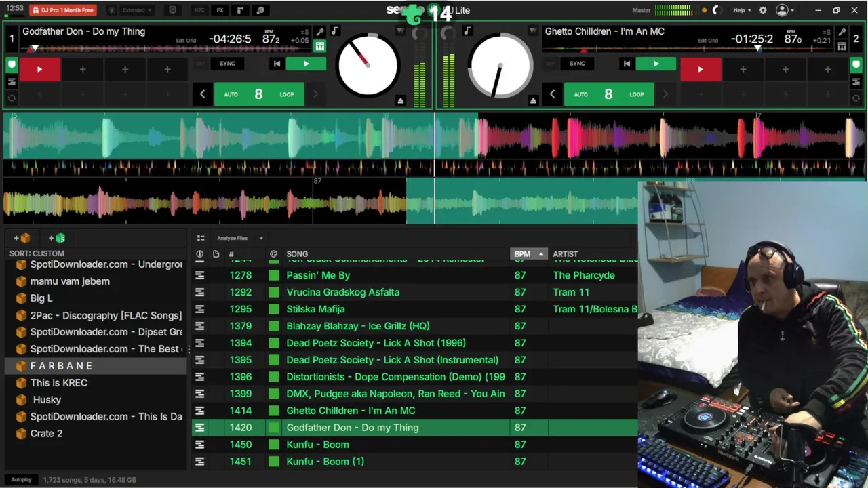The height and width of the screenshot is (488, 868).
Task: Add a new crate
Action: pyautogui.click(x=21, y=238)
